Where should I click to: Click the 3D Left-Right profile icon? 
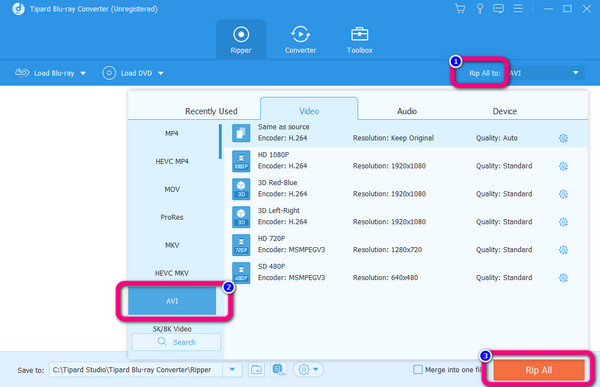(x=241, y=217)
